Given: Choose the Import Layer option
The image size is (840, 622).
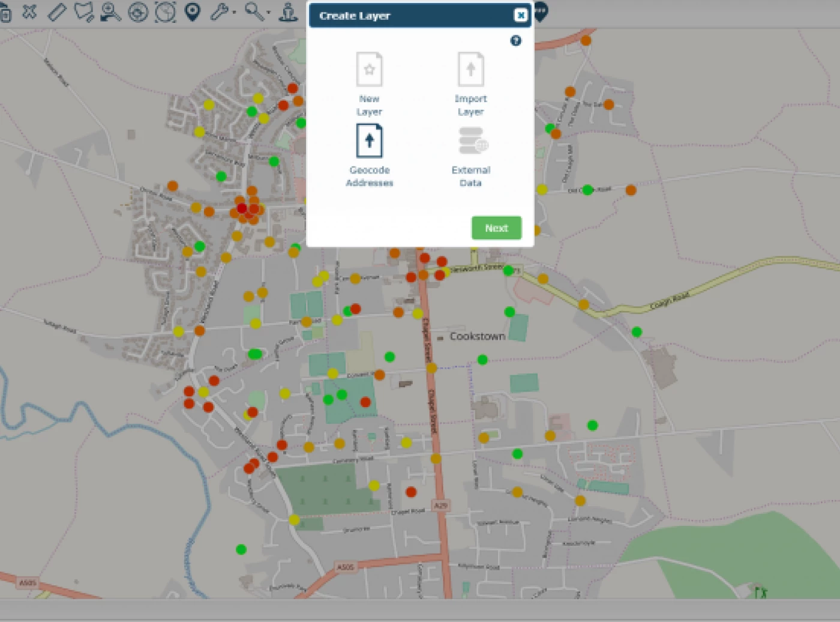Looking at the screenshot, I should [x=470, y=71].
